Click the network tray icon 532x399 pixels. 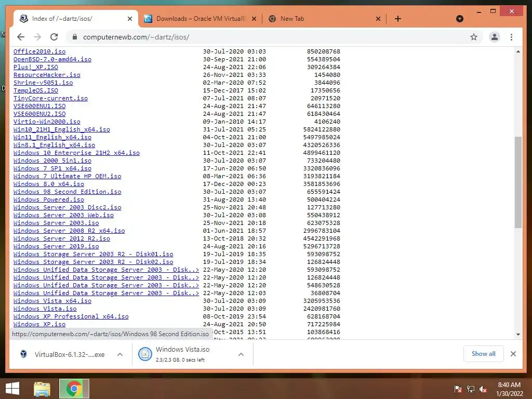[x=471, y=389]
